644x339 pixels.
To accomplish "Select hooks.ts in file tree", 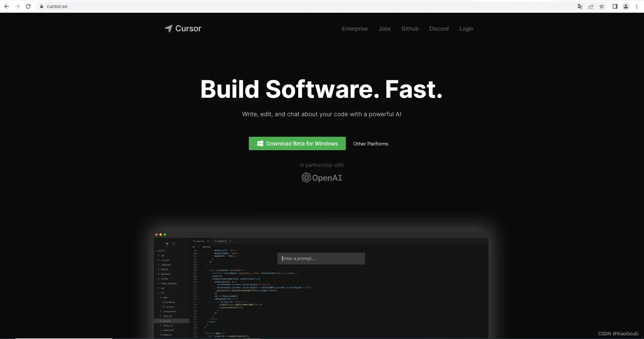I will click(169, 302).
